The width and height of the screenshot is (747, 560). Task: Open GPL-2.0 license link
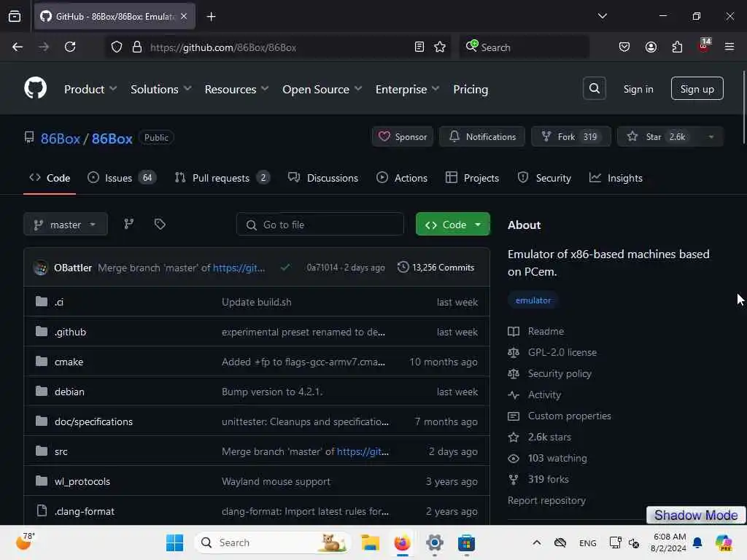click(562, 352)
